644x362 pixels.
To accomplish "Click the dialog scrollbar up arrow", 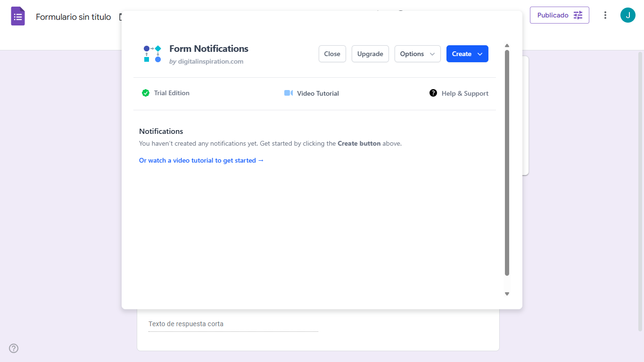I will pos(507,46).
